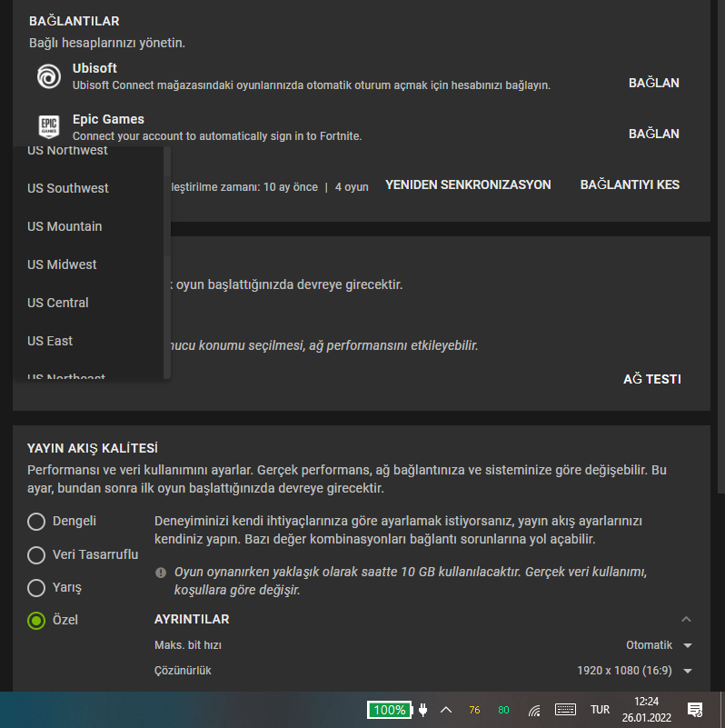Click the TUR input language indicator
Viewport: 725px width, 728px height.
[600, 710]
